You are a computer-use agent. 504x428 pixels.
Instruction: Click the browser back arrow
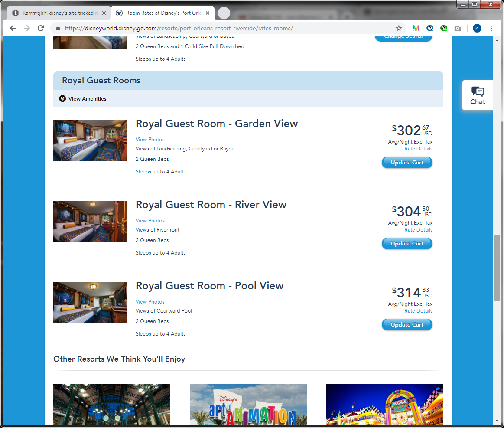pos(13,28)
